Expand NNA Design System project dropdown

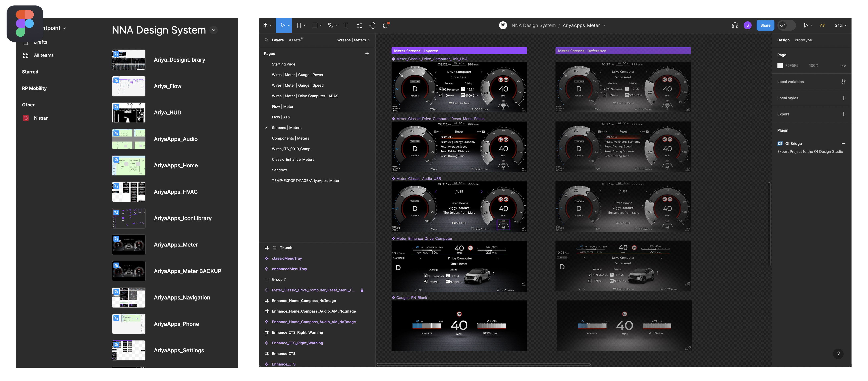click(214, 30)
